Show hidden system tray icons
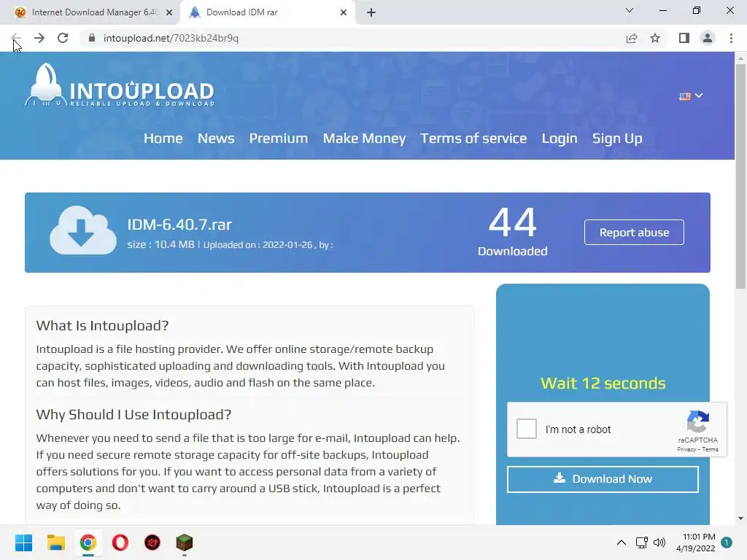Image resolution: width=747 pixels, height=560 pixels. 622,542
